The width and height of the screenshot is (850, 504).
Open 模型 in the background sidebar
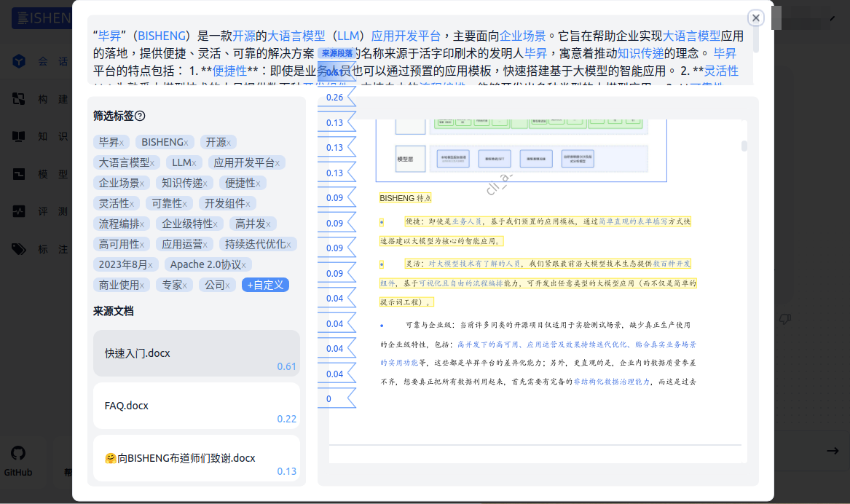[42, 174]
